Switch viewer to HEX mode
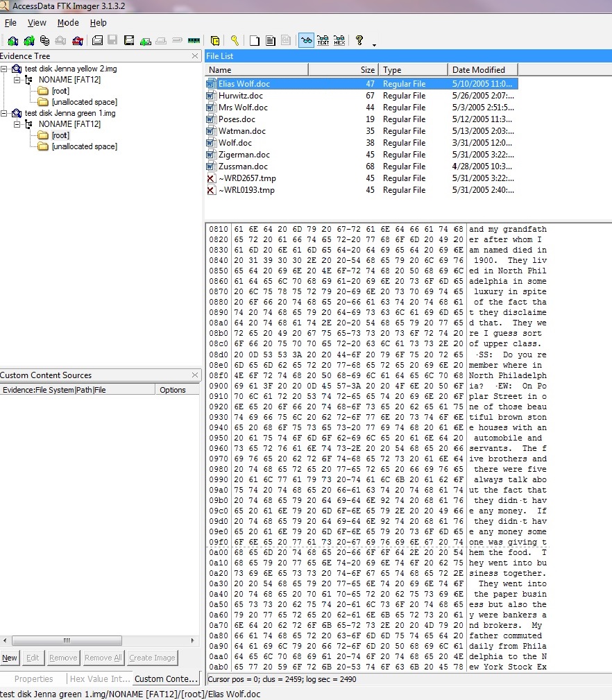The image size is (612, 700). tap(339, 40)
